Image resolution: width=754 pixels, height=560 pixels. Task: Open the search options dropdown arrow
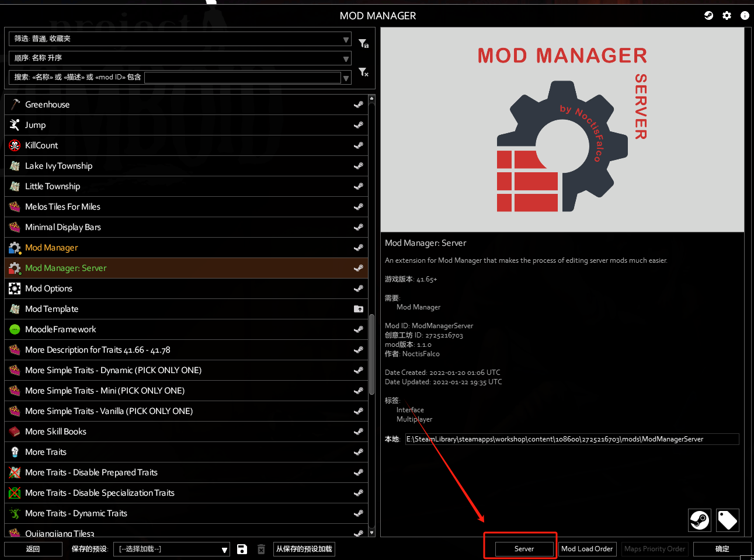346,78
